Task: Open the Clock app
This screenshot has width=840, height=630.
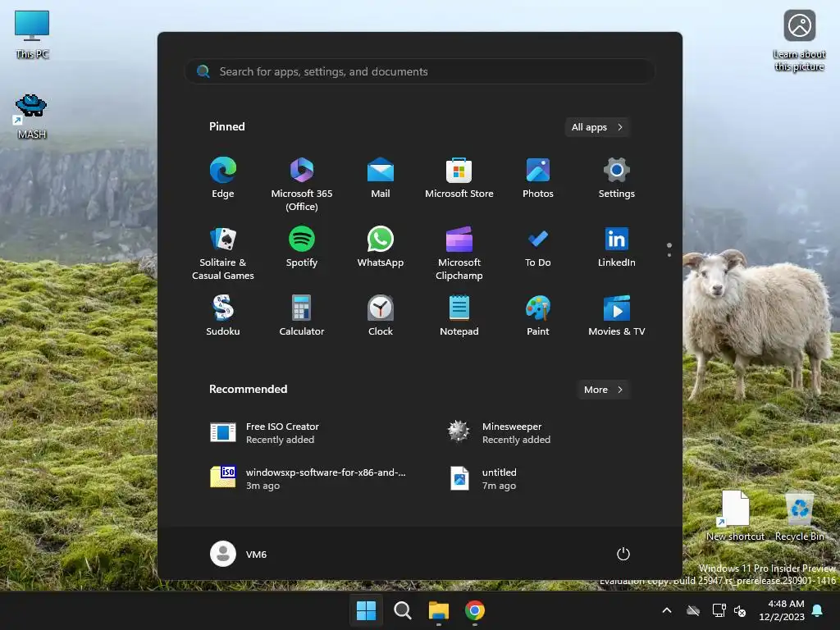Action: click(x=381, y=316)
